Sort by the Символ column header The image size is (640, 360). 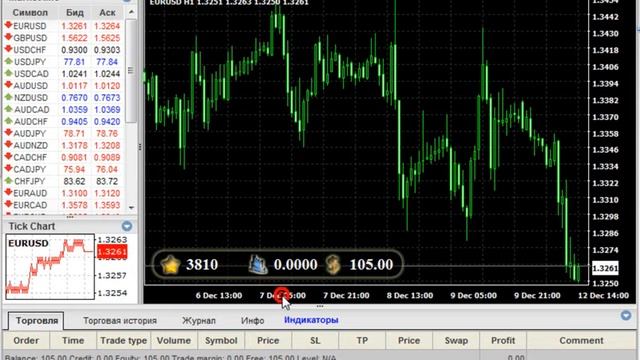click(31, 13)
